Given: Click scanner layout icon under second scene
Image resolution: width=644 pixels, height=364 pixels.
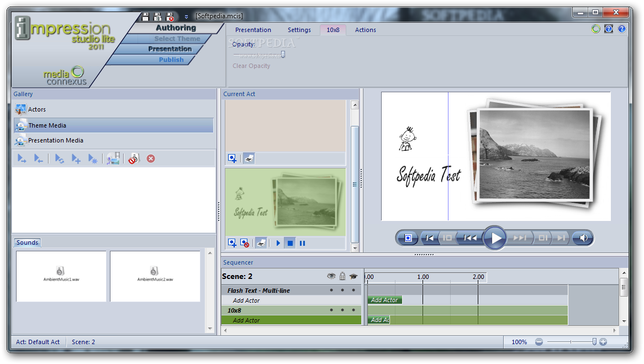Looking at the screenshot, I should coord(261,243).
